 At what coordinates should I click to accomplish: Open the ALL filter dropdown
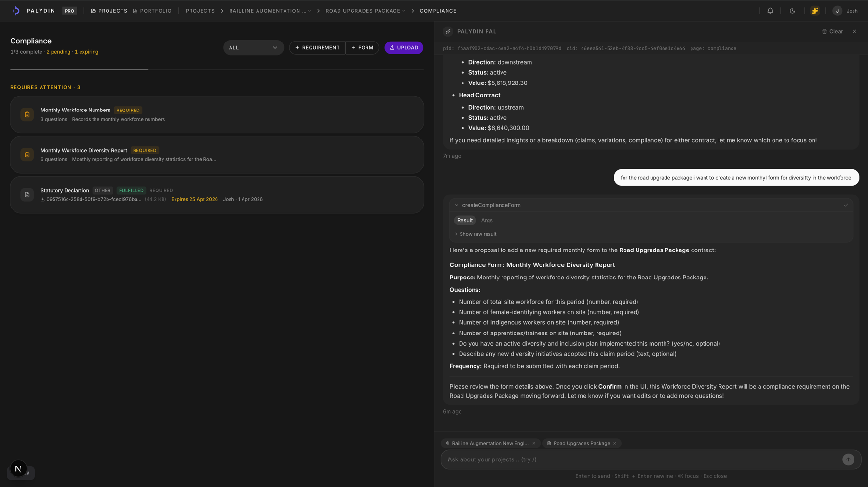[x=253, y=47]
